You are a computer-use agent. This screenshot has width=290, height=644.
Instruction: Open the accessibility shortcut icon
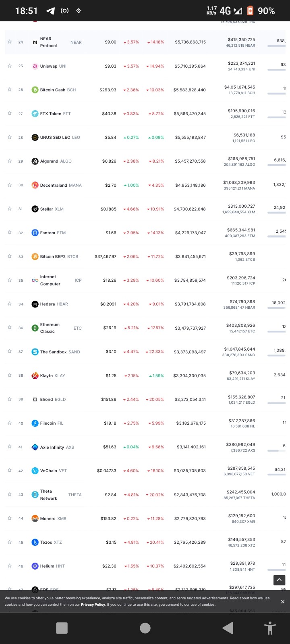click(x=270, y=628)
